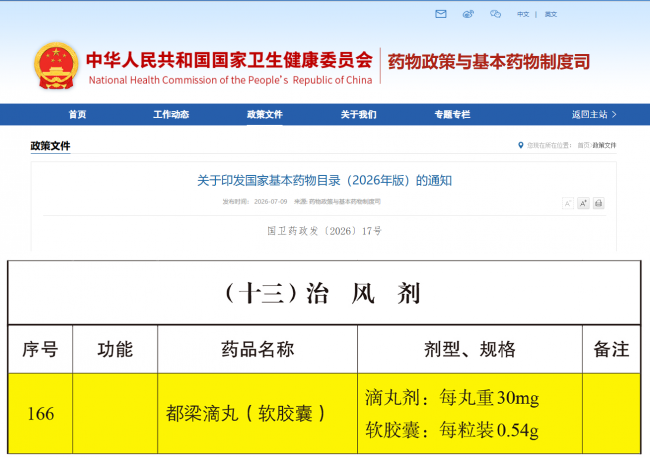Open the 关于我们 navigation item
The width and height of the screenshot is (650, 458).
pyautogui.click(x=358, y=114)
